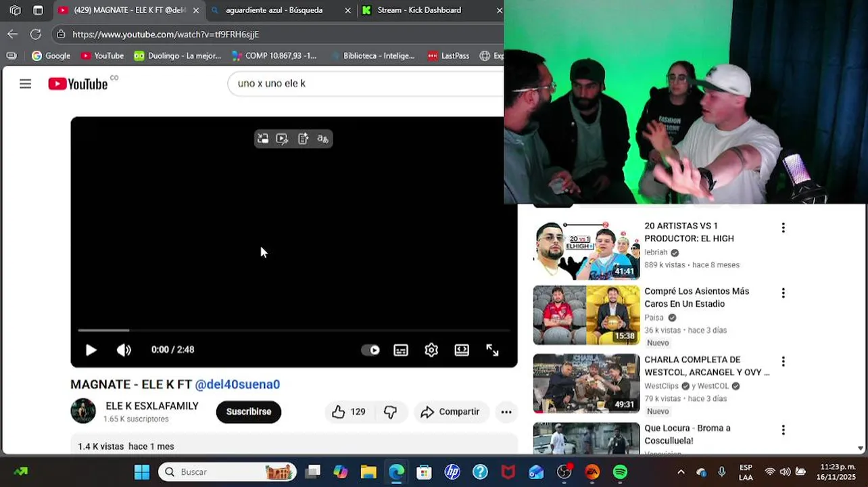The image size is (868, 487).
Task: Click the taskbar Buscar search box
Action: [x=228, y=472]
